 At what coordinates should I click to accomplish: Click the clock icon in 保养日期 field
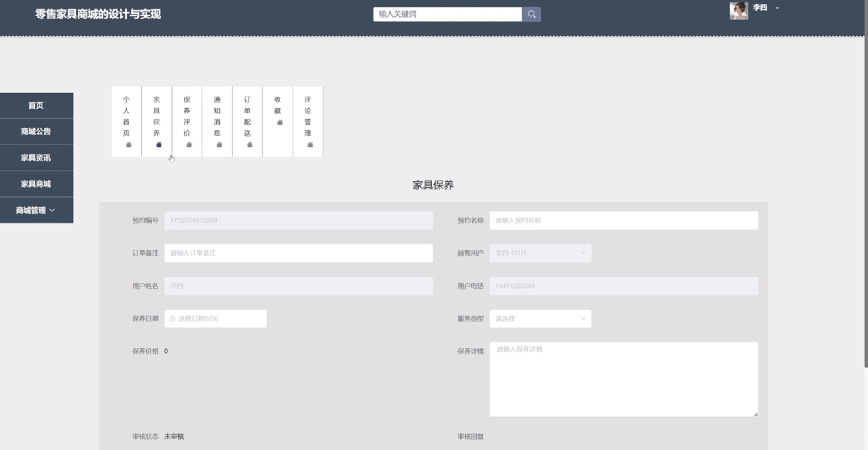coord(172,319)
